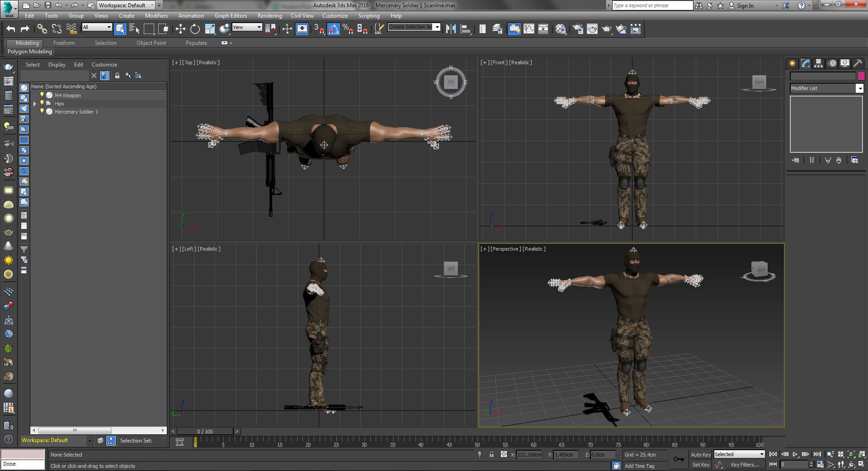Open the Graph Editors menu
868x471 pixels.
pos(231,15)
